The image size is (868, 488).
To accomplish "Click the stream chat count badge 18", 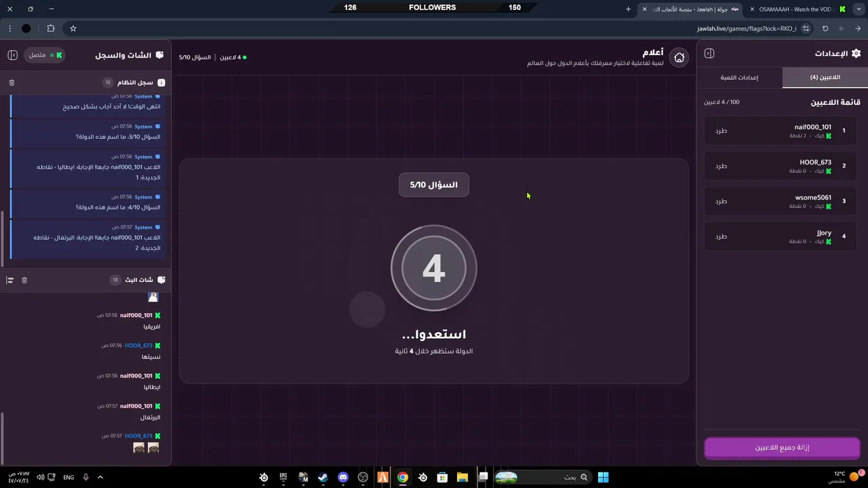I will coord(115,280).
